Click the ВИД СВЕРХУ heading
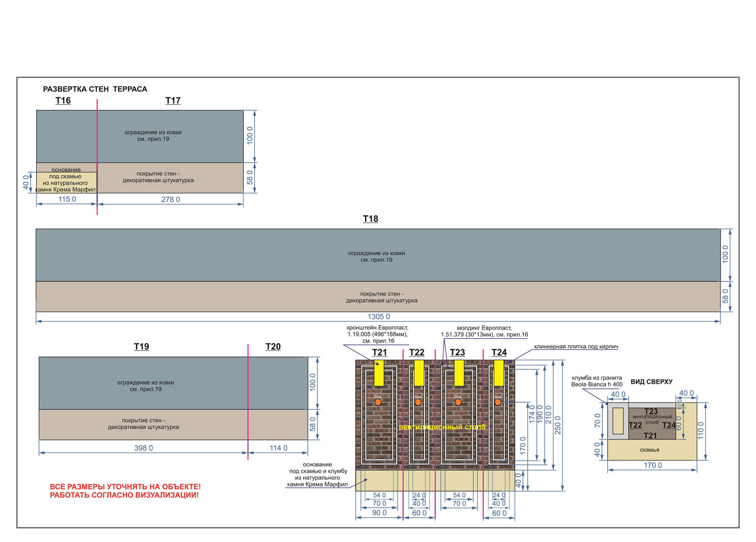 click(x=651, y=382)
